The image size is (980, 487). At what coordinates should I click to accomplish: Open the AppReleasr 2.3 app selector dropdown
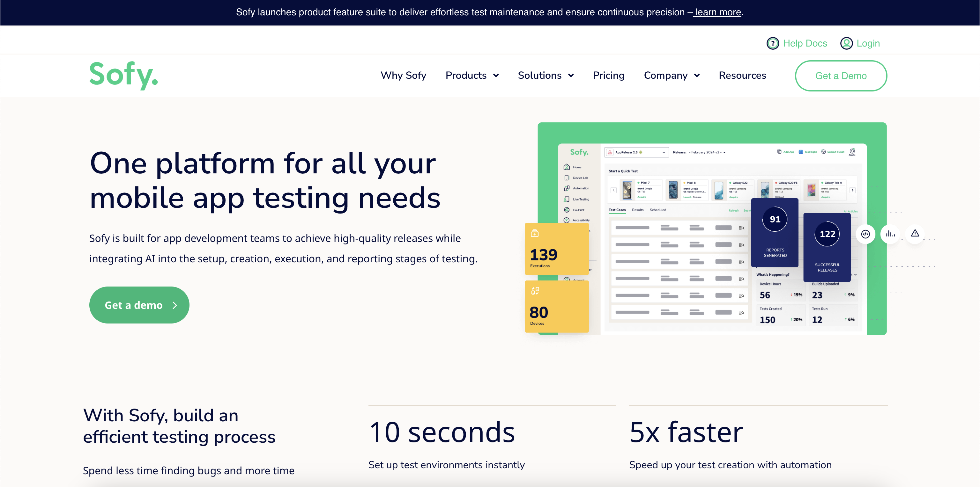tap(636, 152)
